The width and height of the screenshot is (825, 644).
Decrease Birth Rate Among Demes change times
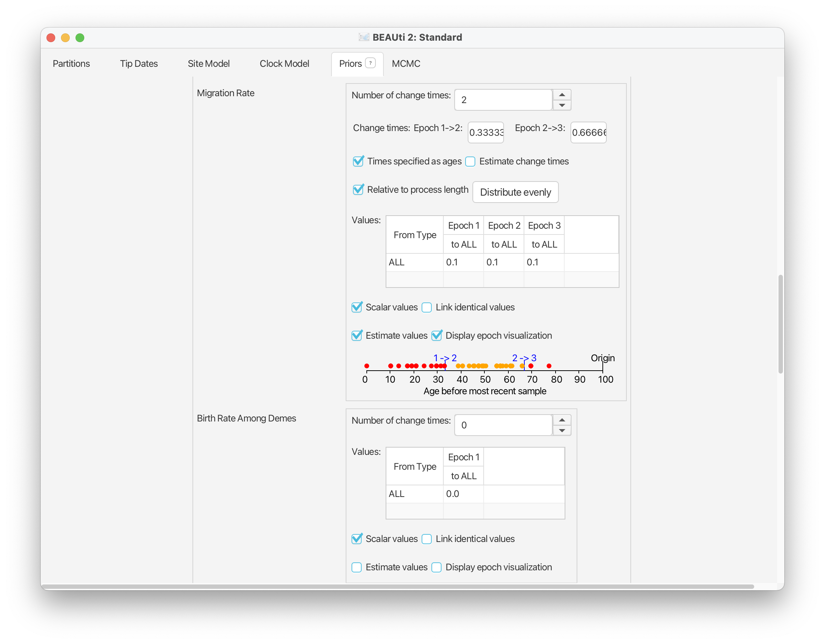562,430
